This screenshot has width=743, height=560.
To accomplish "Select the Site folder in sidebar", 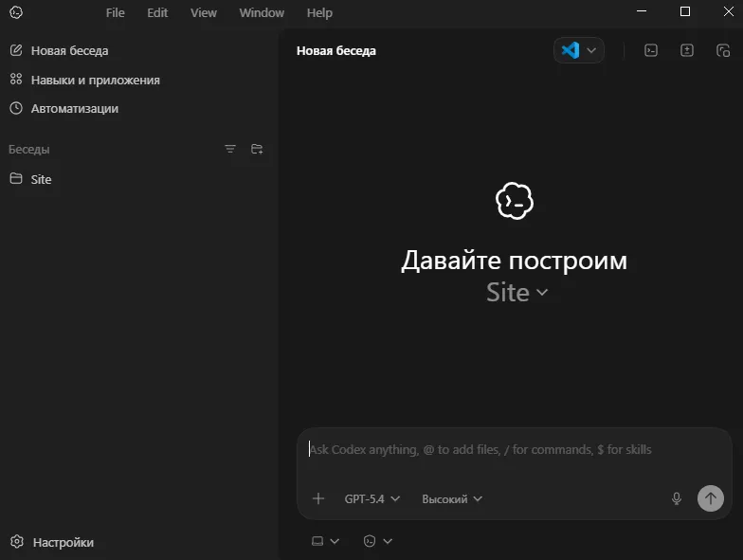I will click(42, 179).
